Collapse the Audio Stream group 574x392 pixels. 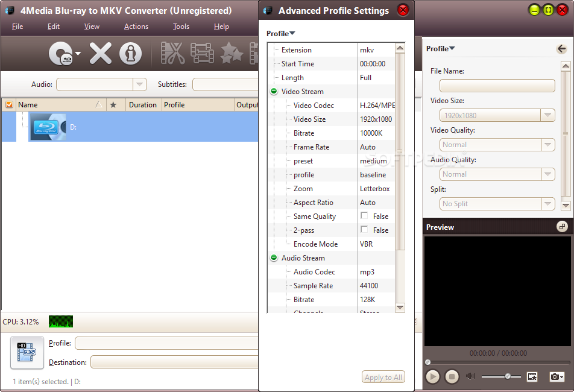[274, 258]
